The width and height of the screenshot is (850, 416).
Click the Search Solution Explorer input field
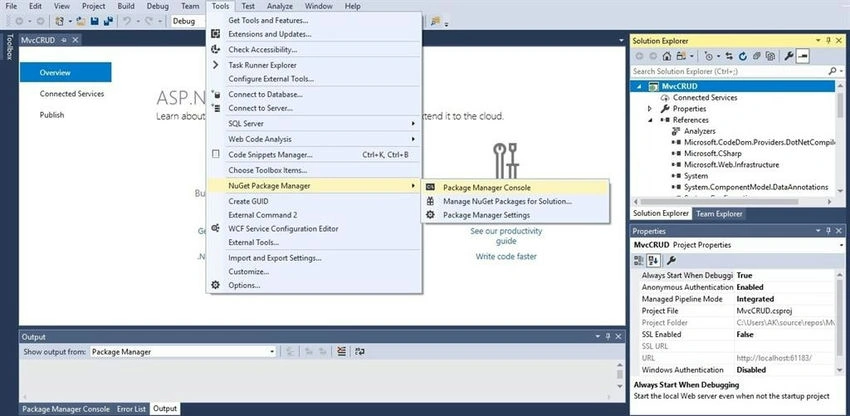point(729,71)
